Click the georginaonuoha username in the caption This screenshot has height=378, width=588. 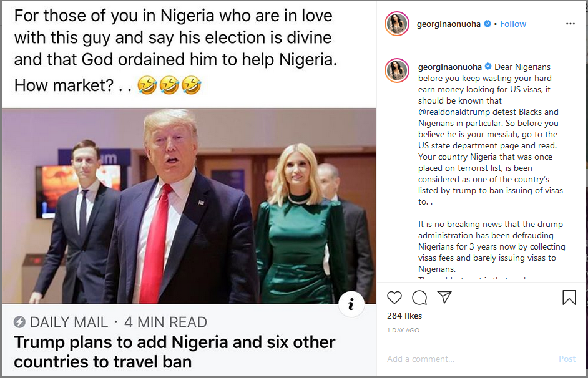click(449, 67)
